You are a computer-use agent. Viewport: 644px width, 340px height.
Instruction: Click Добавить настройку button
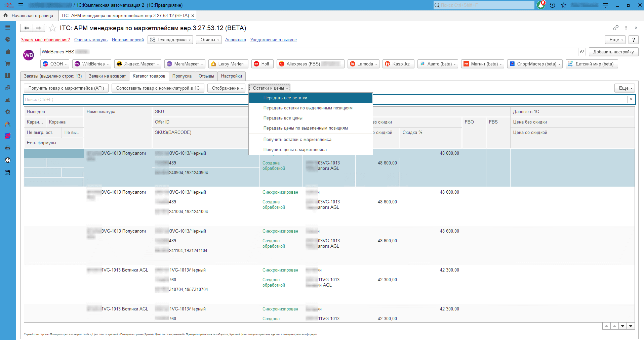pos(613,52)
